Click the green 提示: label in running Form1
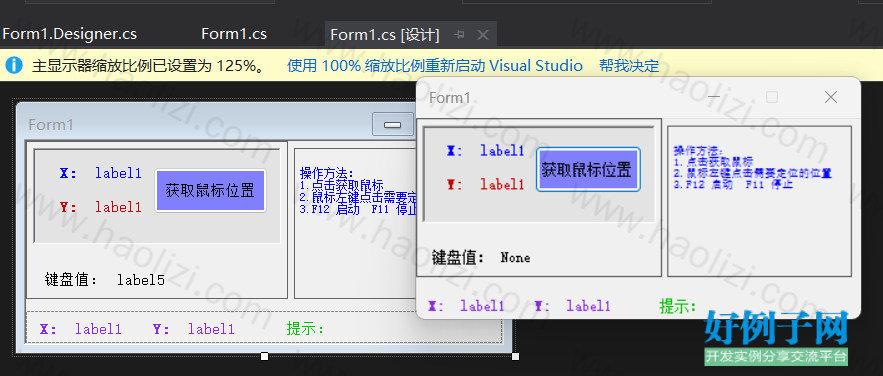This screenshot has width=883, height=376. (x=677, y=306)
